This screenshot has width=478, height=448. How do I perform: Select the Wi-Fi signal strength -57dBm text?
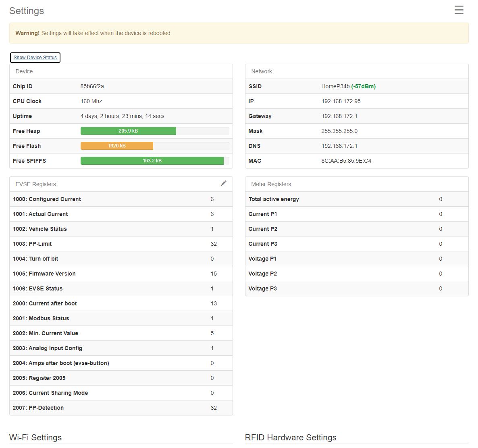point(363,86)
